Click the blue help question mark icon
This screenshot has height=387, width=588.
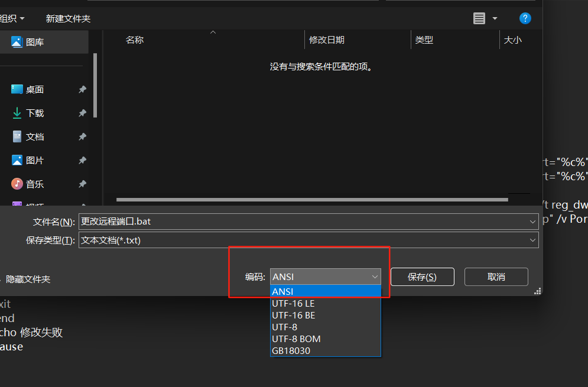tap(525, 18)
